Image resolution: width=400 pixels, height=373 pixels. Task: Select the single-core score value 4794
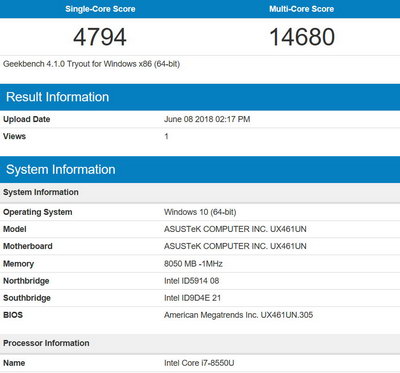click(100, 37)
